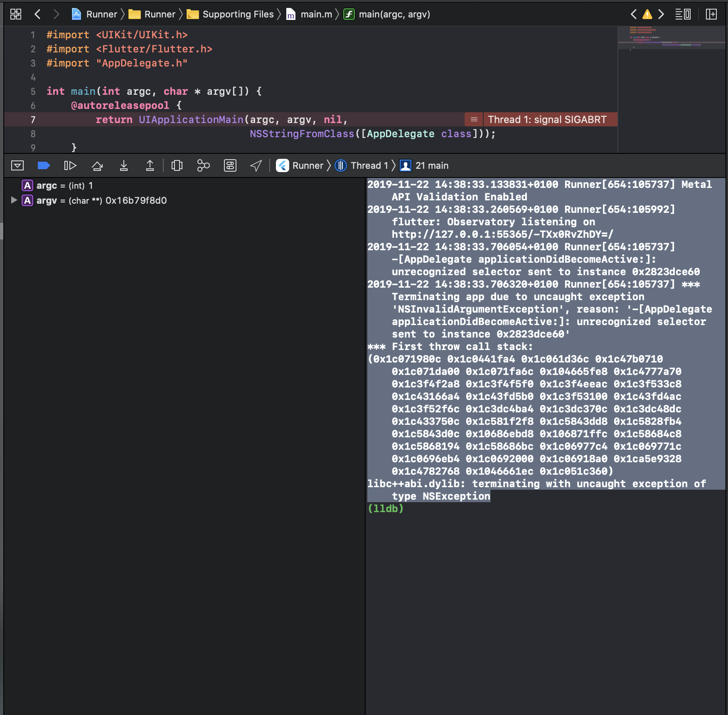Hide the debug area
The image size is (728, 715).
(x=18, y=165)
